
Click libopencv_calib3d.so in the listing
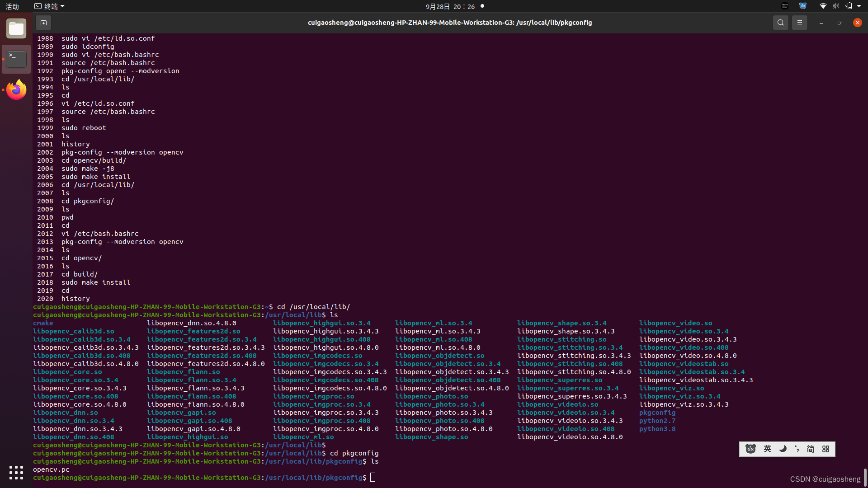coord(74,331)
